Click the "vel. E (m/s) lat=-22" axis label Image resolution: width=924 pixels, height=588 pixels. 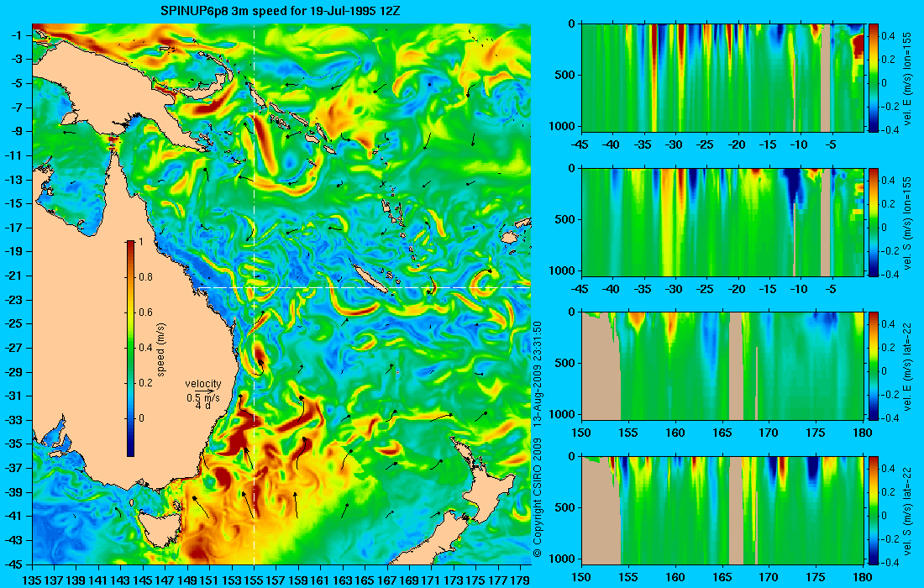tap(907, 366)
